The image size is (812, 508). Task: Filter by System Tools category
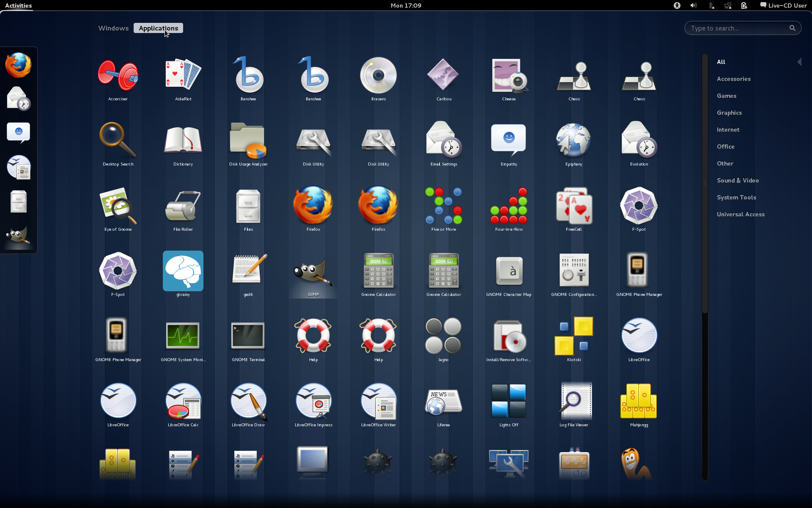[736, 197]
